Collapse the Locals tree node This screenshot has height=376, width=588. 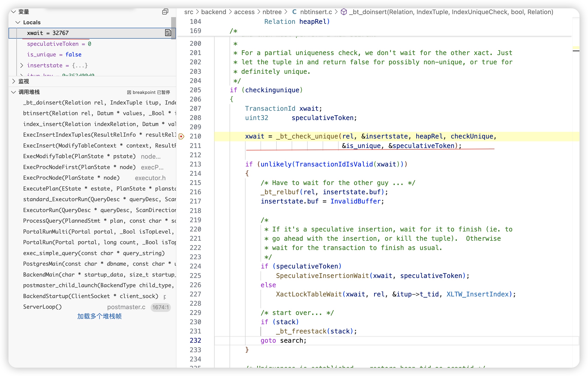[x=18, y=22]
